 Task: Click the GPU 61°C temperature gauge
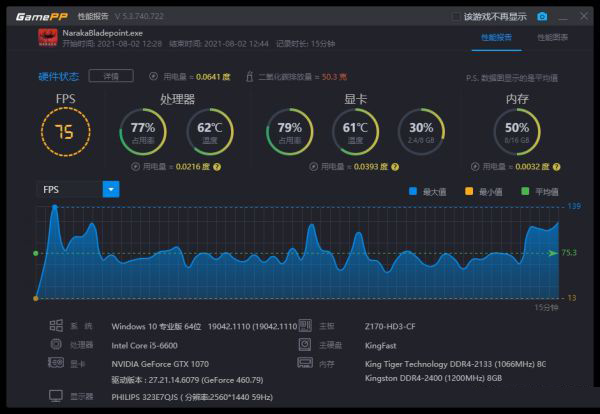point(355,132)
